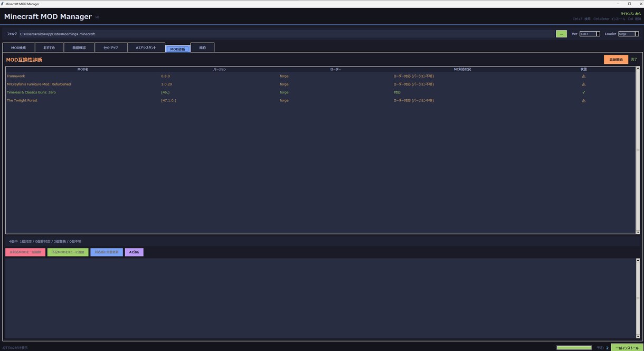This screenshot has height=351, width=644.
Task: Open the おすすめ tab
Action: (x=49, y=48)
